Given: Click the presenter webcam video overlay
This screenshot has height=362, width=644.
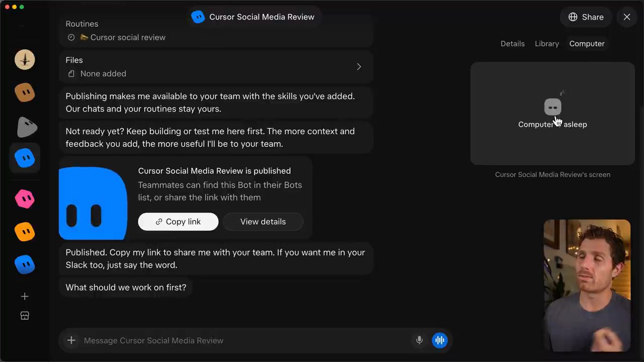Looking at the screenshot, I should (x=587, y=285).
